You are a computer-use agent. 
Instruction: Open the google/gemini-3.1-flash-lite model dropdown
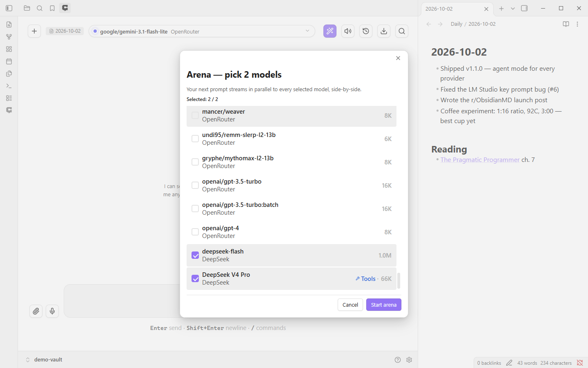pos(202,31)
